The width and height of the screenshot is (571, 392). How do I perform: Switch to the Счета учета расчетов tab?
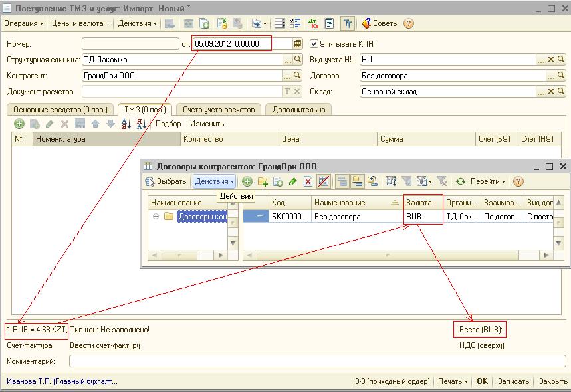pyautogui.click(x=219, y=110)
